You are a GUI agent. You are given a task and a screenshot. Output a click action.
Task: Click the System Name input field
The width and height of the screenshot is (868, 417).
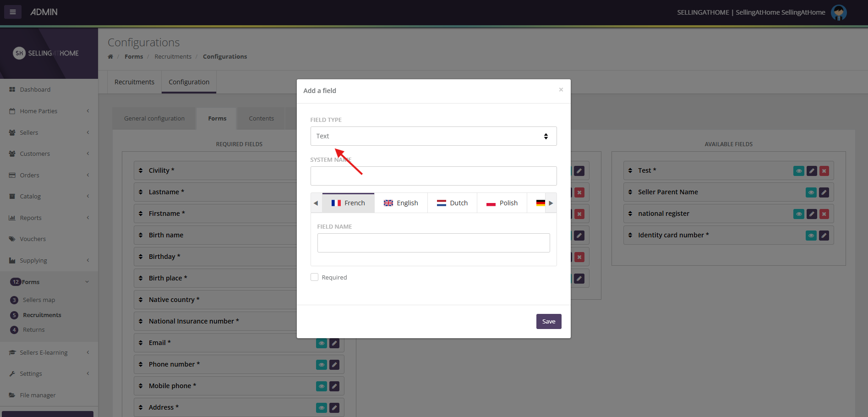[x=433, y=176]
